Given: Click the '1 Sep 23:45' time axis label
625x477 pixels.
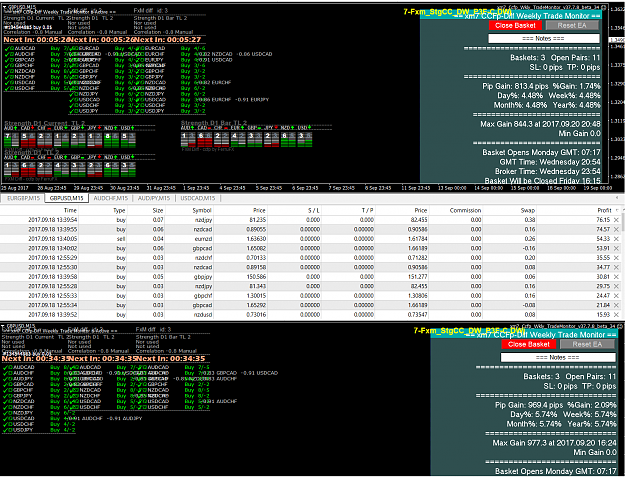Looking at the screenshot, I should click(196, 188).
